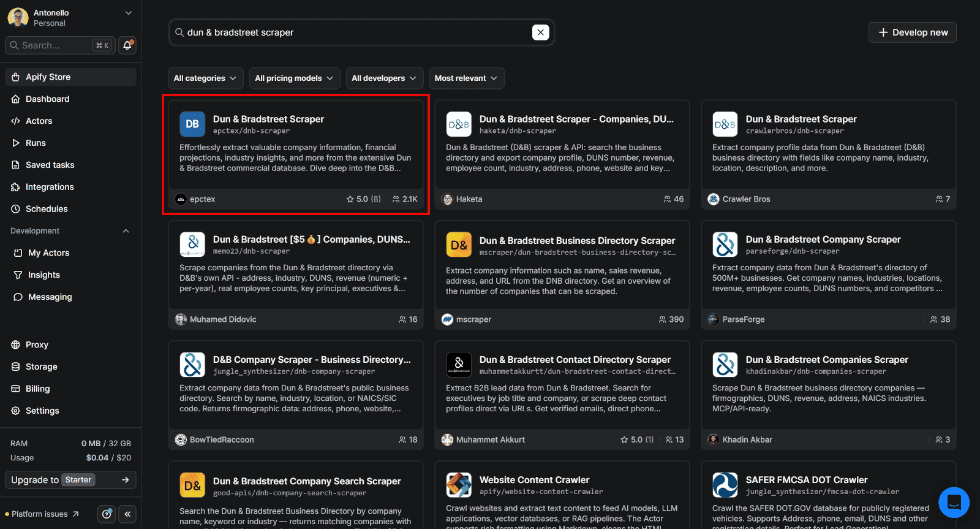Open SAFER FMCSA DOT Crawler logo
Image resolution: width=980 pixels, height=529 pixels.
(725, 485)
